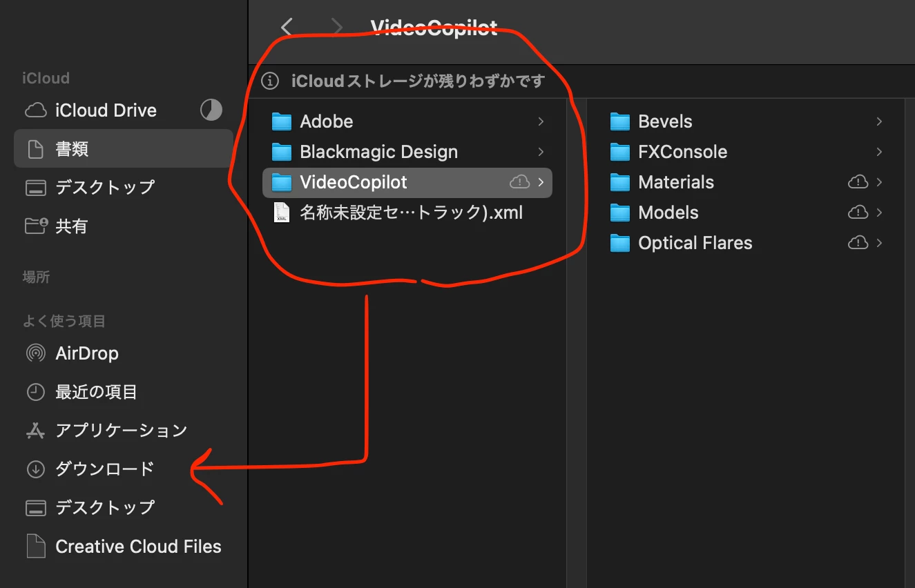Expand the Models chevron

click(879, 213)
